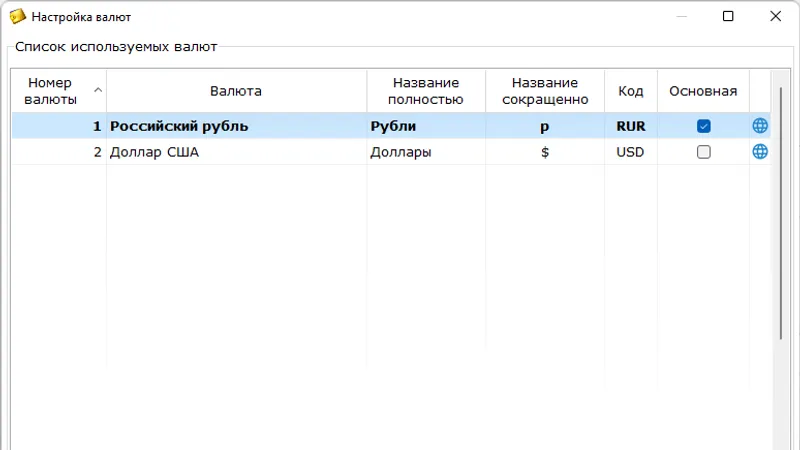Toggle sort arrow in Номер валюты header
800x450 pixels.
pyautogui.click(x=98, y=91)
